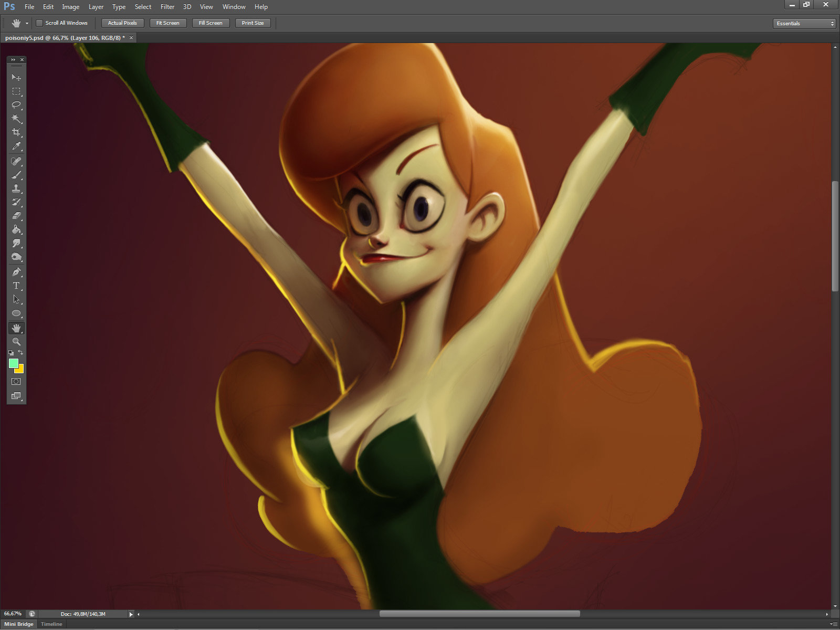Click the Fill Screen button
The width and height of the screenshot is (840, 630).
point(211,23)
